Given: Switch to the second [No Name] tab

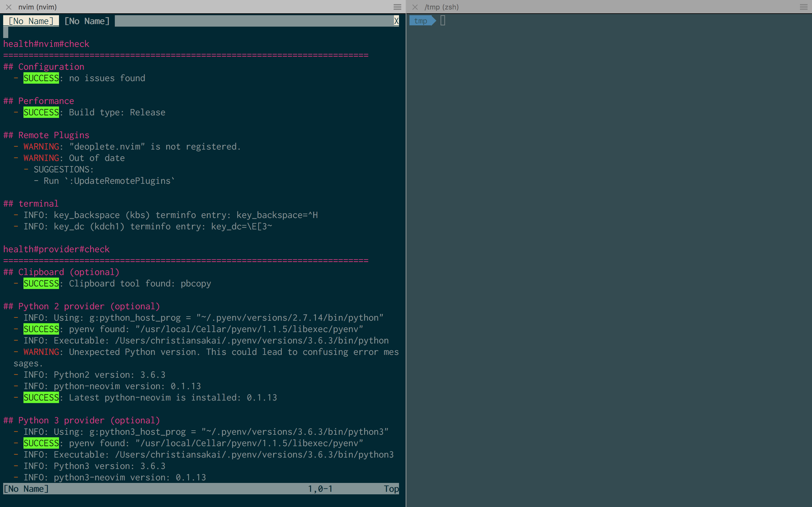Looking at the screenshot, I should point(87,21).
